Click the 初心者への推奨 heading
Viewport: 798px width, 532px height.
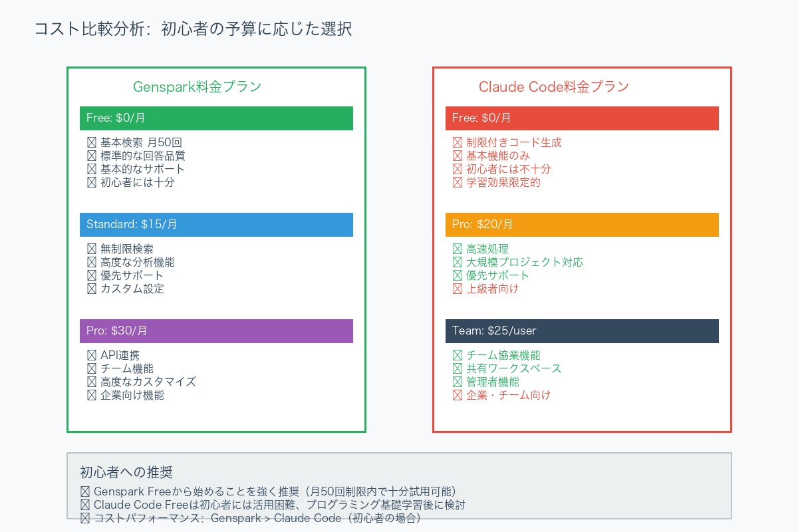click(126, 472)
